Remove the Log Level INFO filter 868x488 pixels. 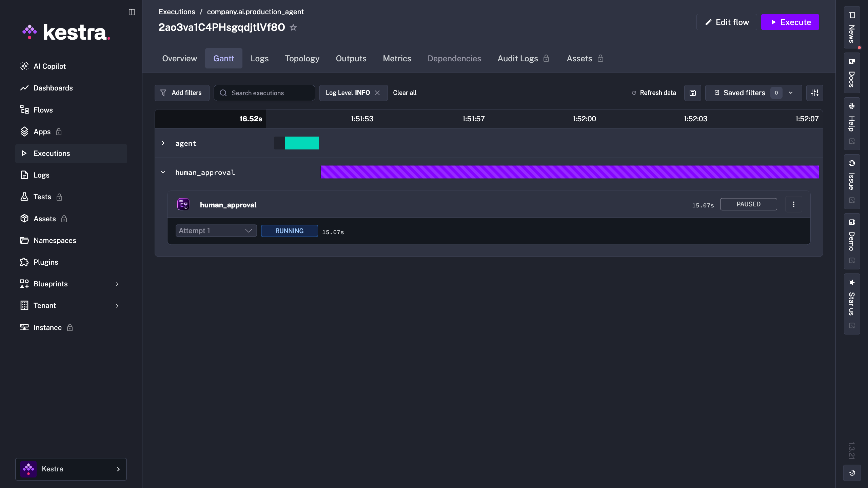[x=377, y=93]
